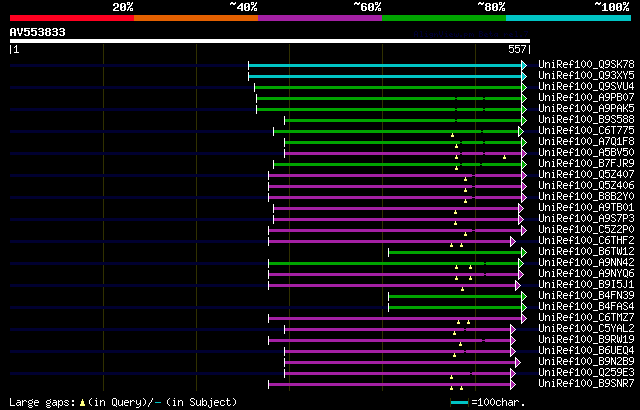Screen dimensions: 640x410
Task: Click the UniRef100_B9S588 label
Action: point(586,120)
